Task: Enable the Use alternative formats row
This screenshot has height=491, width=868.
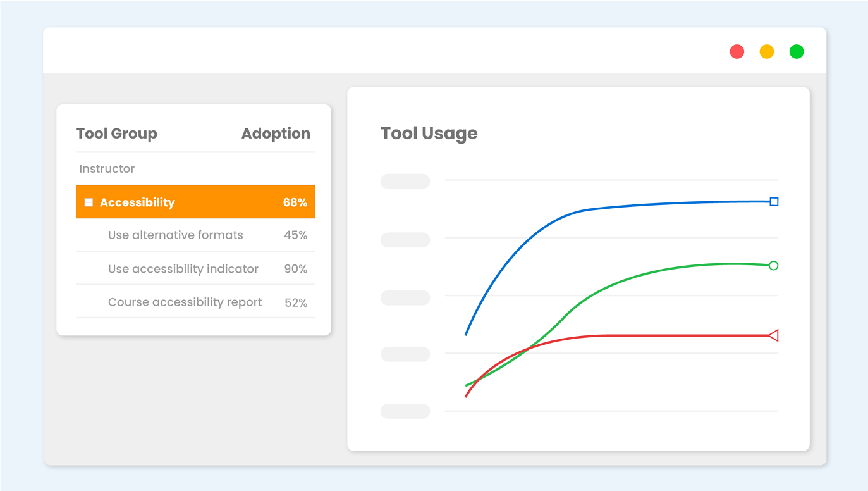Action: coord(175,235)
